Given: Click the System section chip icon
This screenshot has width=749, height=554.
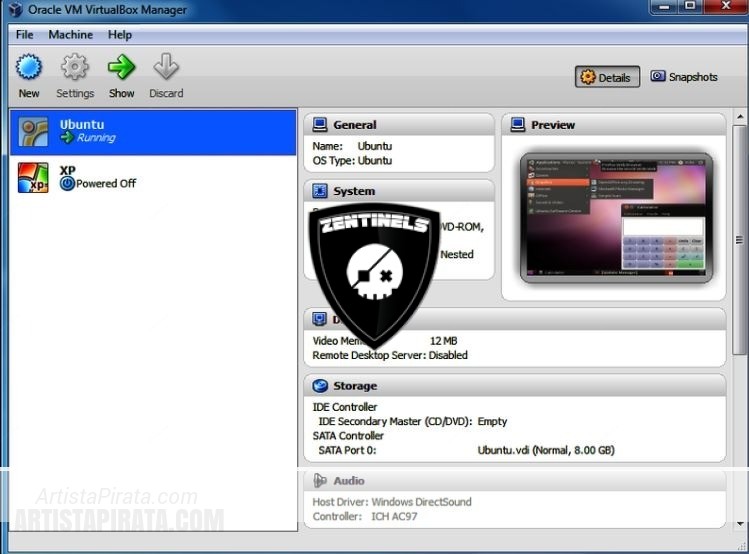Looking at the screenshot, I should [x=320, y=191].
